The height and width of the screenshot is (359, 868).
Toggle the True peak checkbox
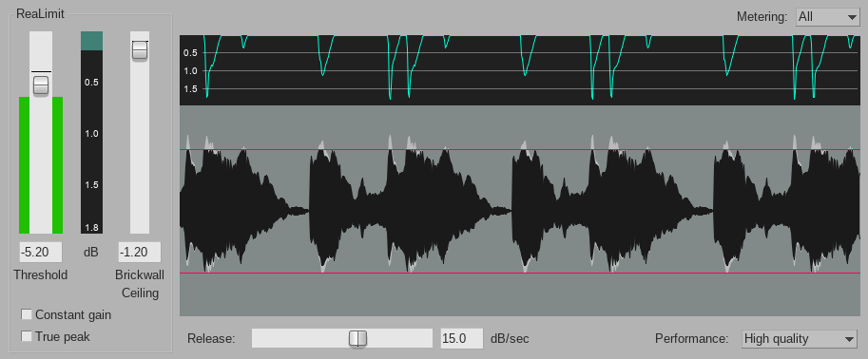point(26,336)
